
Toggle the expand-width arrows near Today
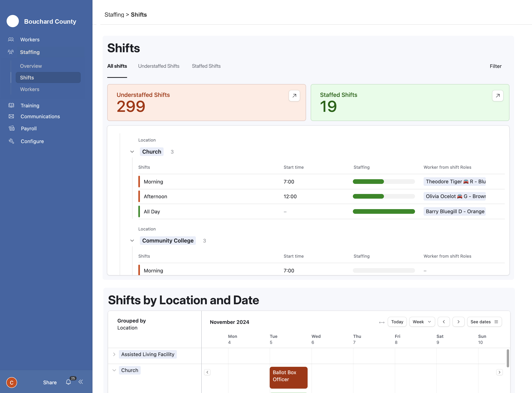coord(382,322)
